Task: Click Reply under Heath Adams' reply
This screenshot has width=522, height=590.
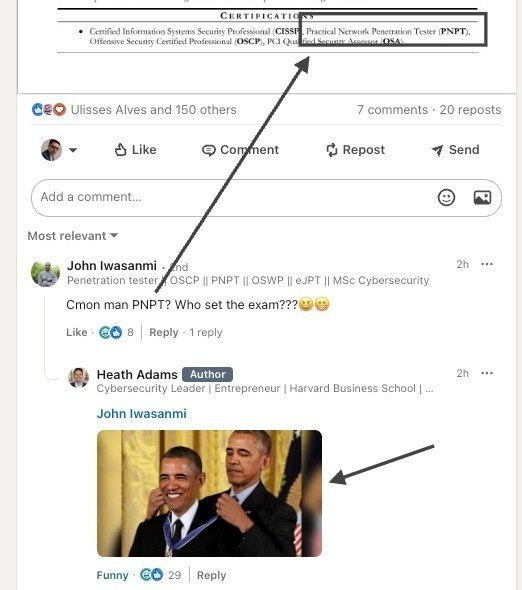Action: point(212,575)
